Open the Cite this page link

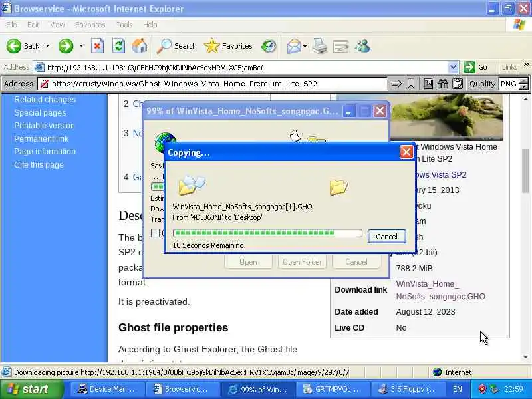point(39,164)
